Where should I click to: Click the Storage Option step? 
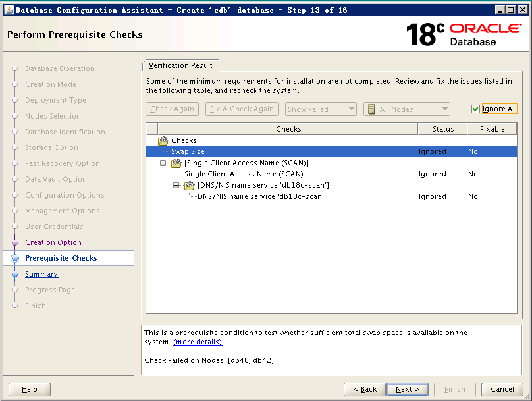[x=51, y=147]
